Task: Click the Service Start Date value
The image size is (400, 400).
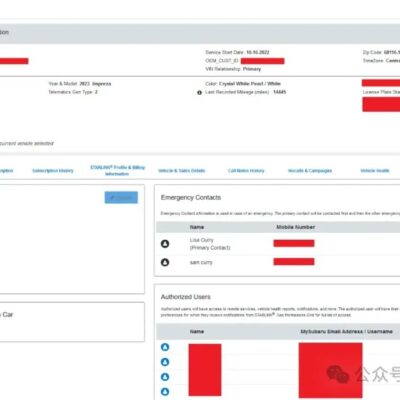Action: pos(258,52)
